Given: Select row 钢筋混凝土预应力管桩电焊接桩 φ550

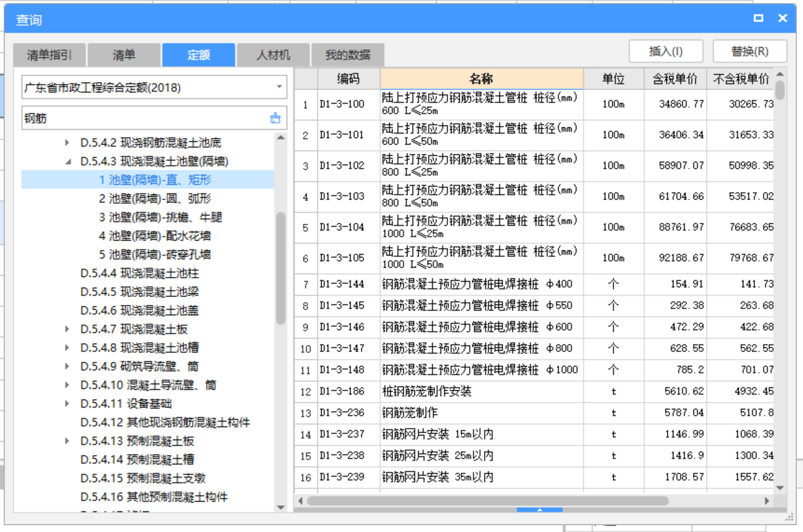Looking at the screenshot, I should pos(481,306).
